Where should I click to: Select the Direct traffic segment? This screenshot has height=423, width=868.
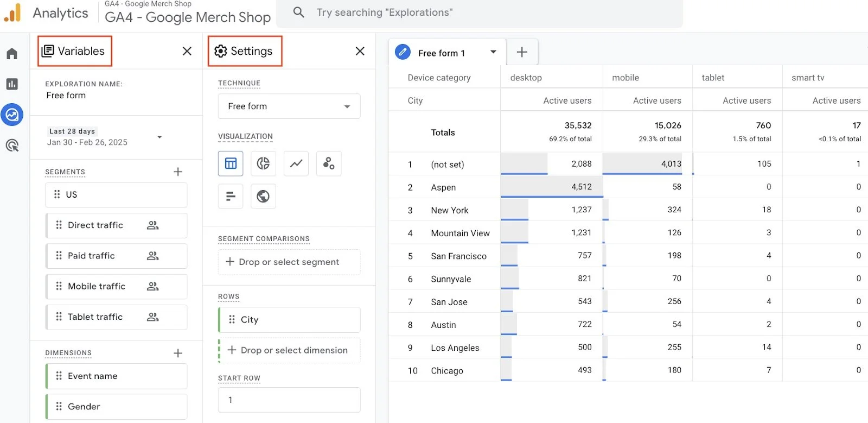(x=116, y=225)
